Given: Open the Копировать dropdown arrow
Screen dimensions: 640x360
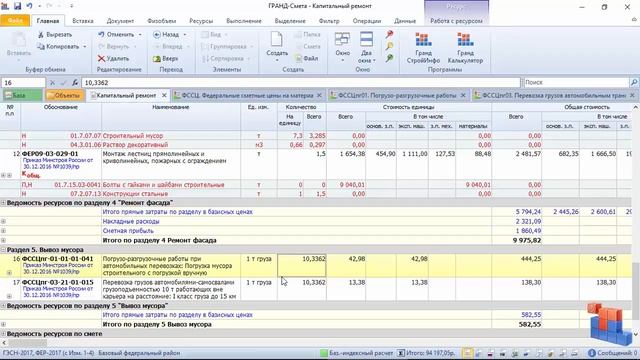Looking at the screenshot, I should [85, 47].
